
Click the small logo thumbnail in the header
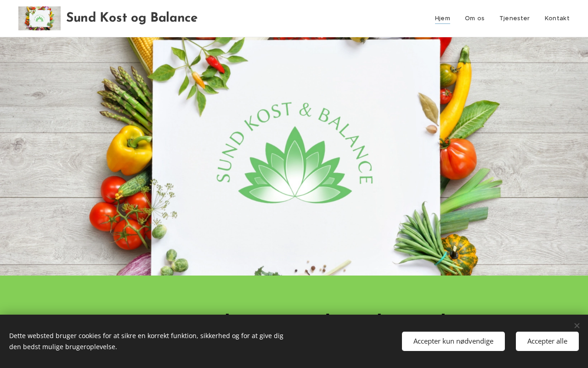(40, 18)
